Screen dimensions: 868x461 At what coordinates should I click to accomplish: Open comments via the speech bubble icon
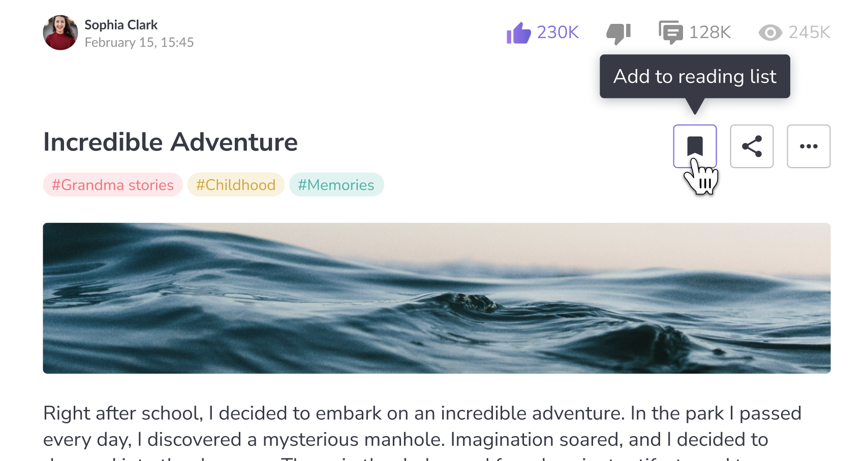tap(671, 32)
